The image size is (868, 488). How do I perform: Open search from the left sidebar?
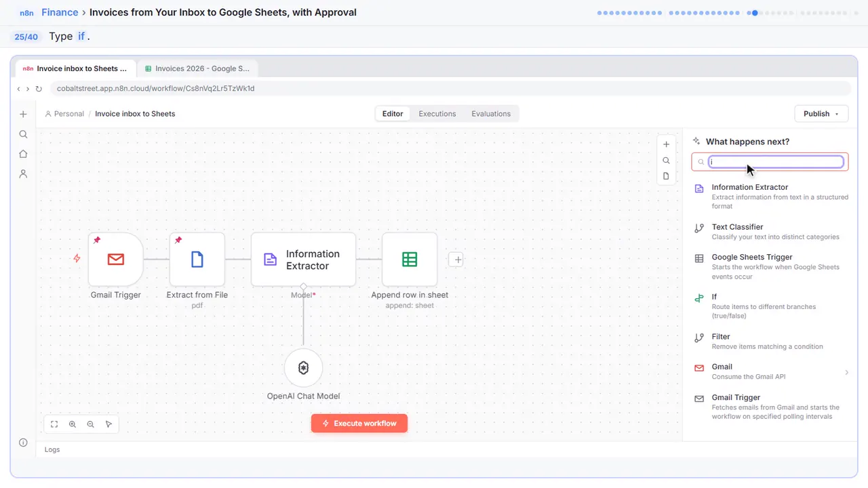pyautogui.click(x=23, y=134)
